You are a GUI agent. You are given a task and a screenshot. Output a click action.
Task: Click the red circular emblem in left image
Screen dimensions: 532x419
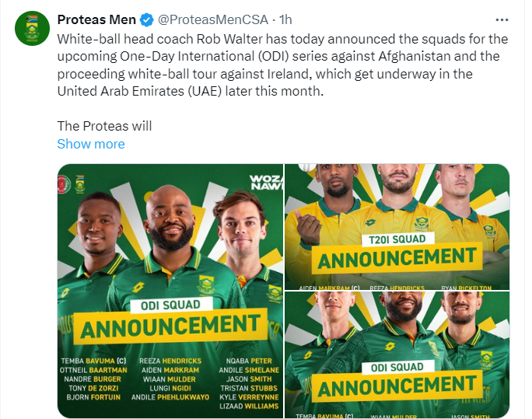pyautogui.click(x=65, y=184)
